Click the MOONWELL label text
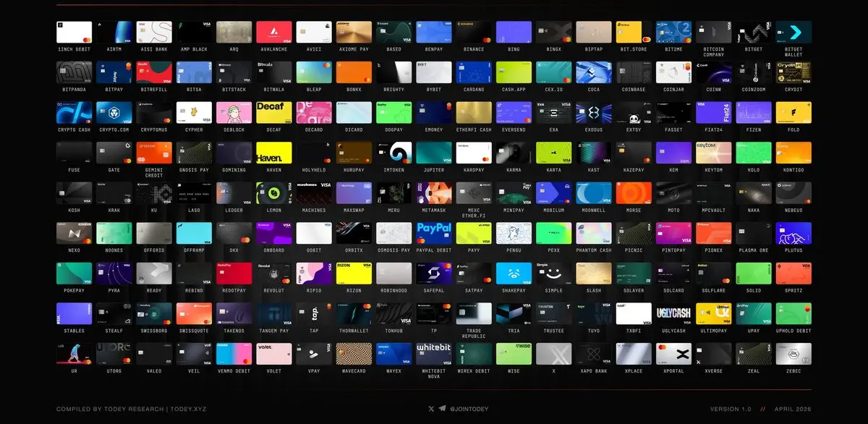The width and height of the screenshot is (868, 424). (x=594, y=211)
